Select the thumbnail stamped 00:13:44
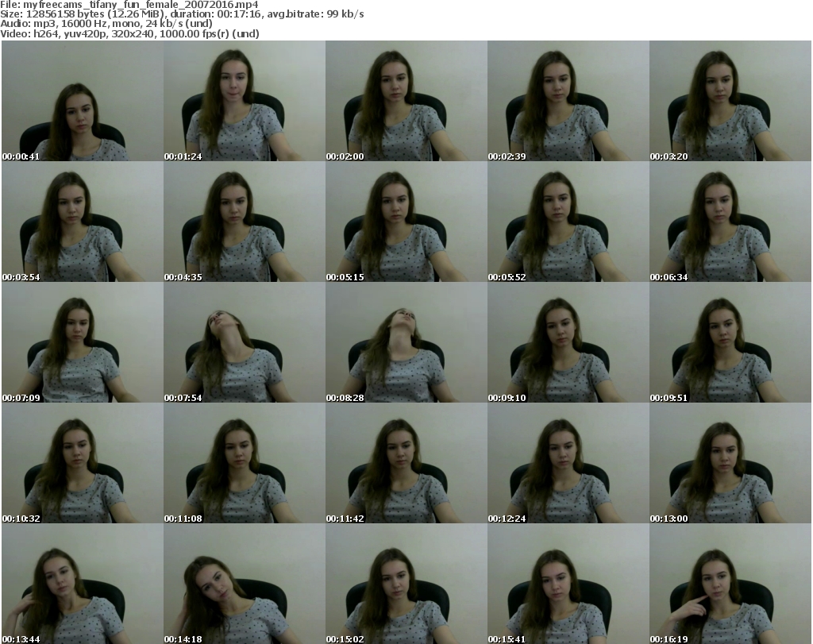The image size is (813, 644). (83, 584)
